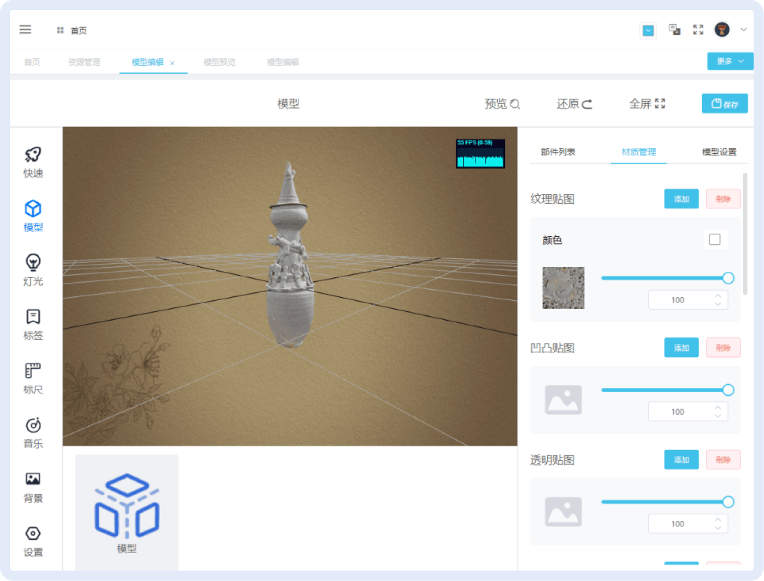Screen dimensions: 764x581
Task: Open the 音乐 music panel
Action: pyautogui.click(x=33, y=431)
